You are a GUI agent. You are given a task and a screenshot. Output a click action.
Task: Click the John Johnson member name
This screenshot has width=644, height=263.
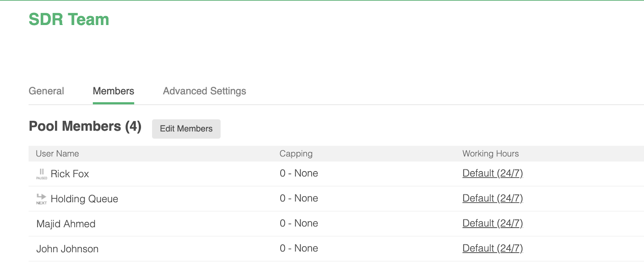tap(68, 249)
